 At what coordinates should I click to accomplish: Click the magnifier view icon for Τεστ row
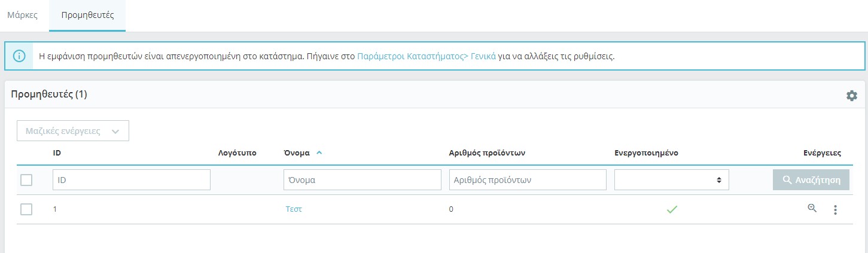(812, 209)
